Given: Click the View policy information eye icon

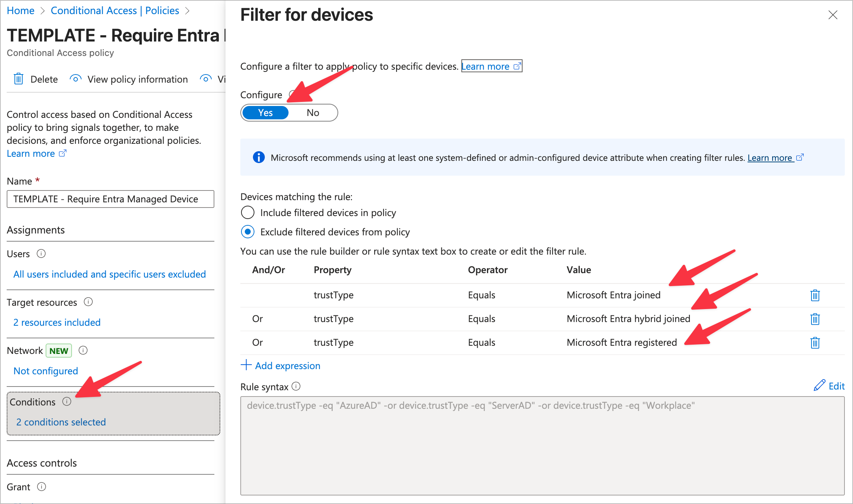Looking at the screenshot, I should [x=76, y=79].
